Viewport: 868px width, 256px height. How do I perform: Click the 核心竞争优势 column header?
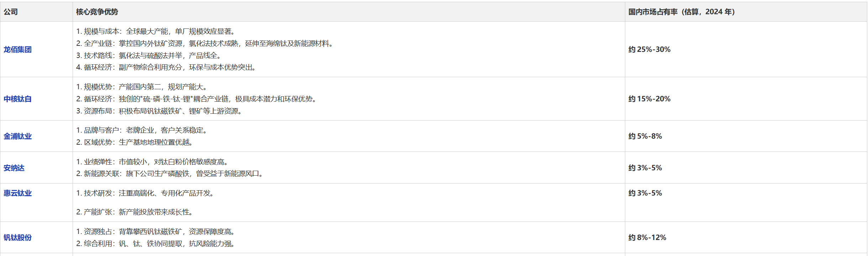click(97, 12)
